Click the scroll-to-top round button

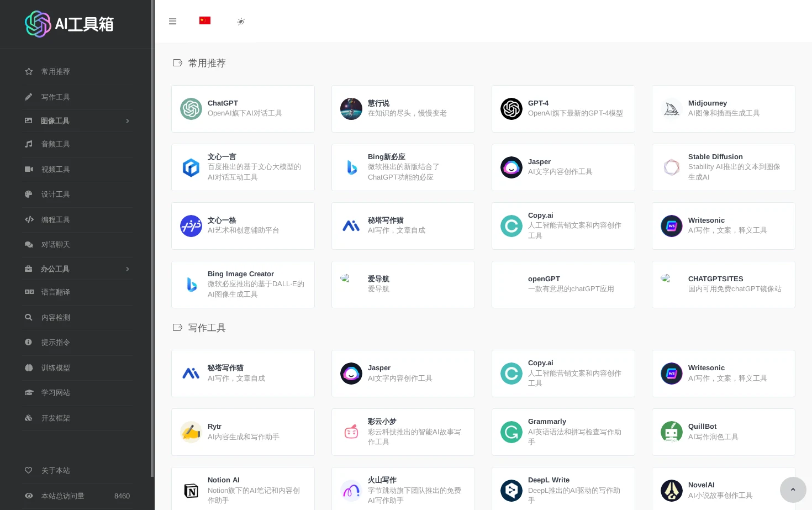tap(793, 490)
